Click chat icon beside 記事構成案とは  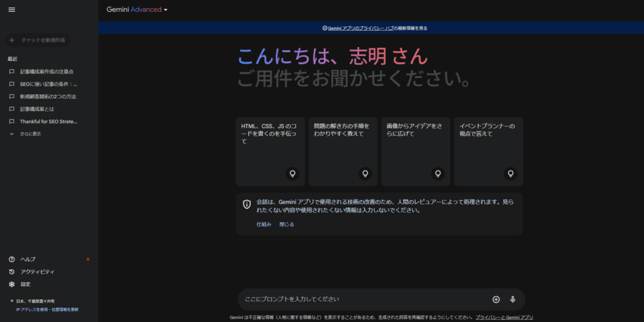11,109
